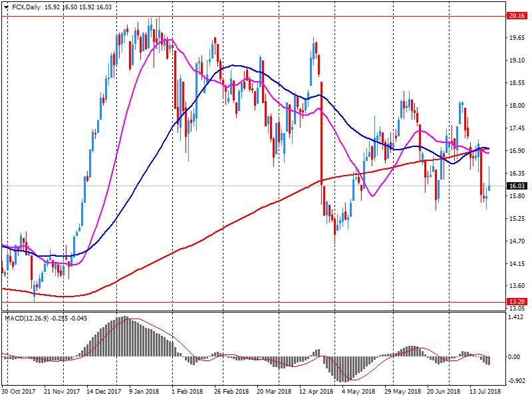This screenshot has height=399, width=532.
Task: Click the 17.45 price axis label
Action: (517, 128)
